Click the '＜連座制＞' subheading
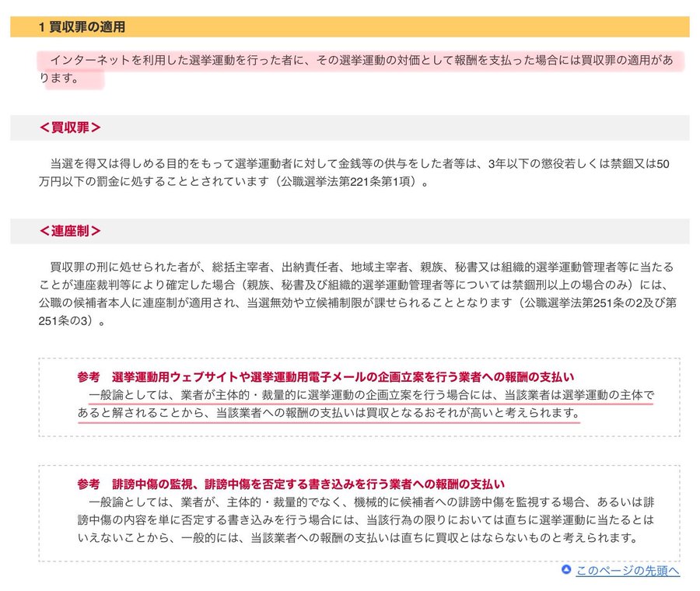The image size is (700, 591). click(70, 231)
